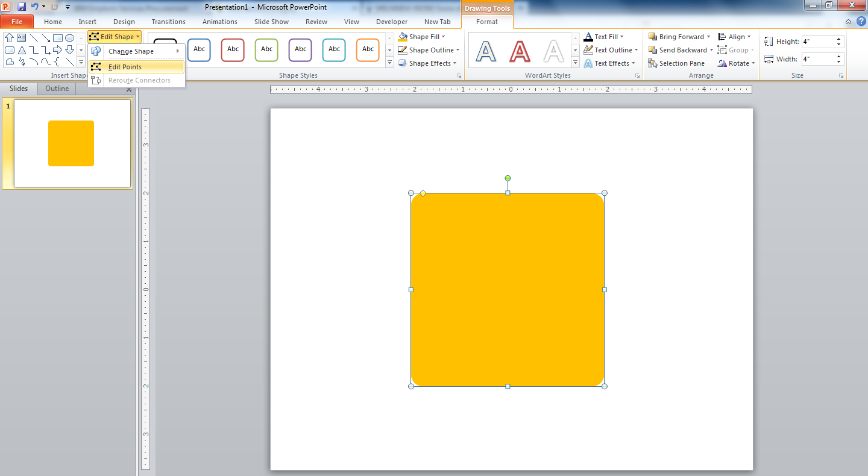Expand the Shape Styles gallery More arrow

pos(389,63)
